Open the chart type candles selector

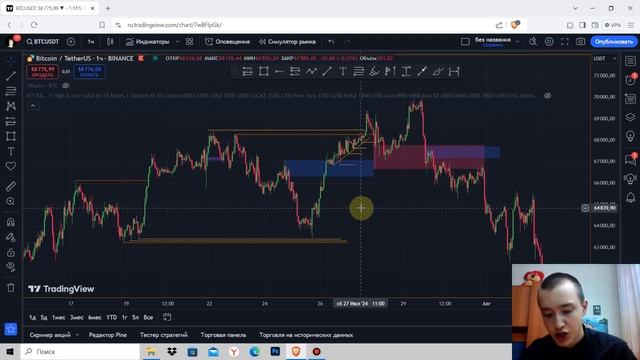[110, 42]
